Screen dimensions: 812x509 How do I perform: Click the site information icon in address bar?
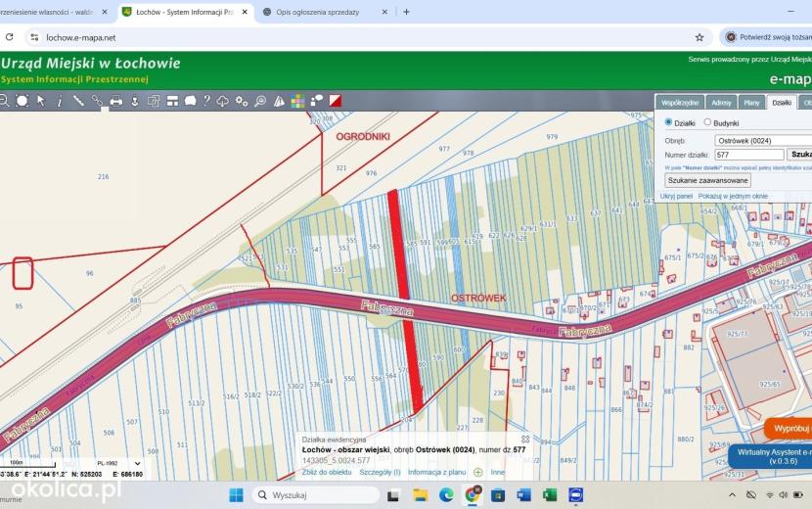[34, 37]
